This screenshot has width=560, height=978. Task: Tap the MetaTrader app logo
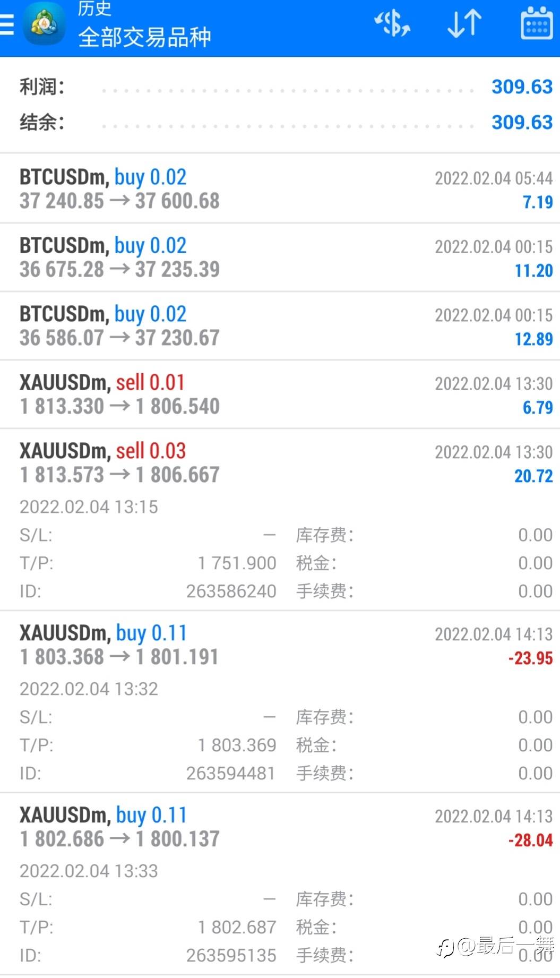[45, 24]
